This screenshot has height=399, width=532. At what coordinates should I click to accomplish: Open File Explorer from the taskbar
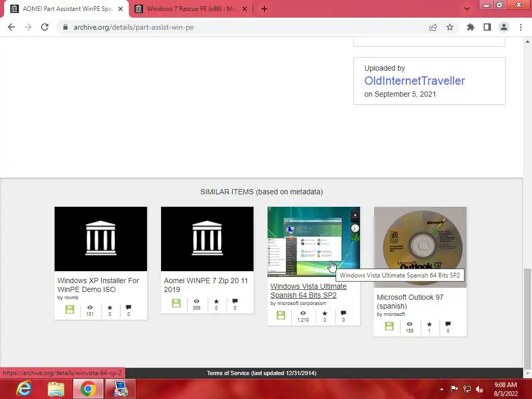tap(56, 389)
